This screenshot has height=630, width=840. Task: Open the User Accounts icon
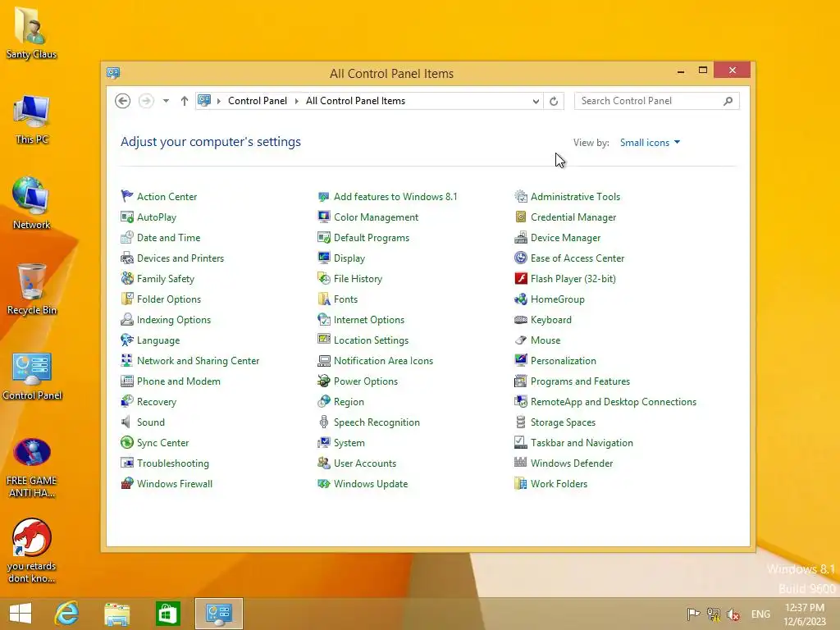pos(323,463)
